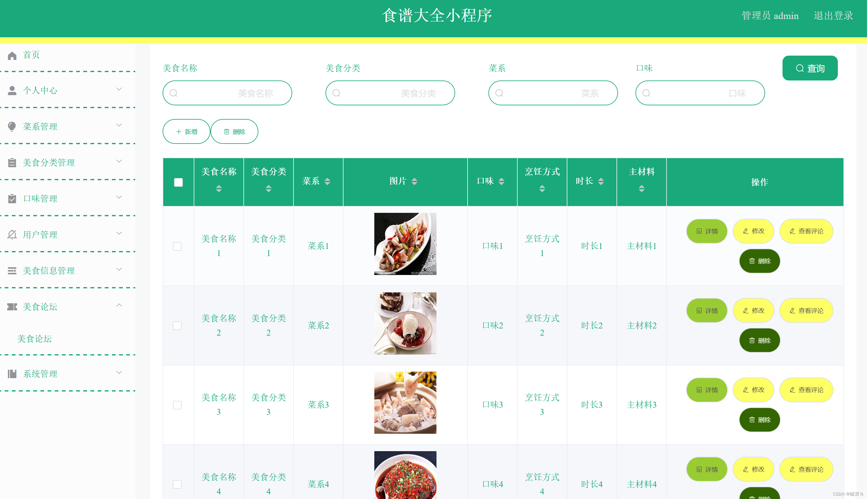Open the 美食论坛 menu item
This screenshot has width=868, height=499.
[x=65, y=307]
